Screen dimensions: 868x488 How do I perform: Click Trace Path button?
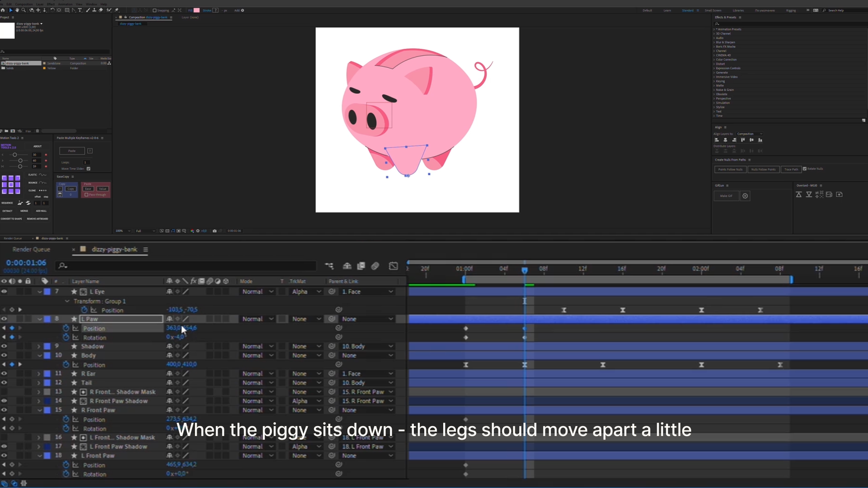[792, 169]
